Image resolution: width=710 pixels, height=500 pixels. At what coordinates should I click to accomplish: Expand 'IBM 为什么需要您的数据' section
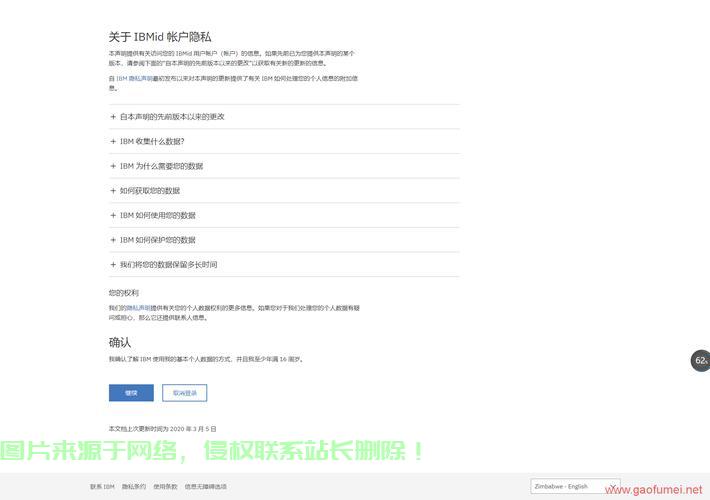284,166
